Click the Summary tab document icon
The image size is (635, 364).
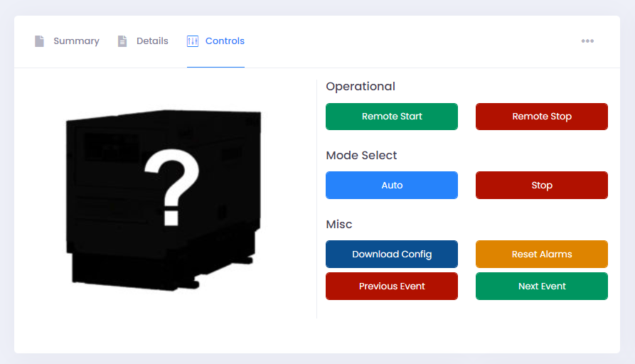point(40,41)
